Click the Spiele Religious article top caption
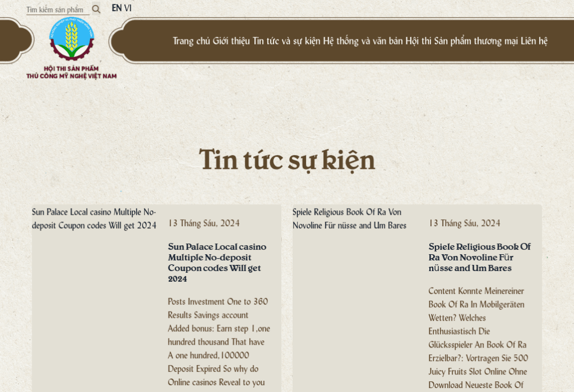 coord(349,219)
